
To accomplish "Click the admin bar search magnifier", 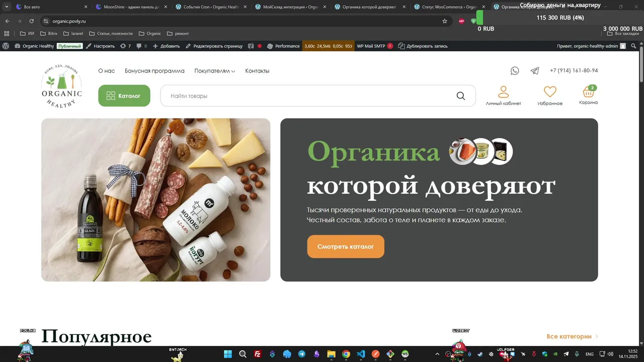I will click(x=634, y=46).
